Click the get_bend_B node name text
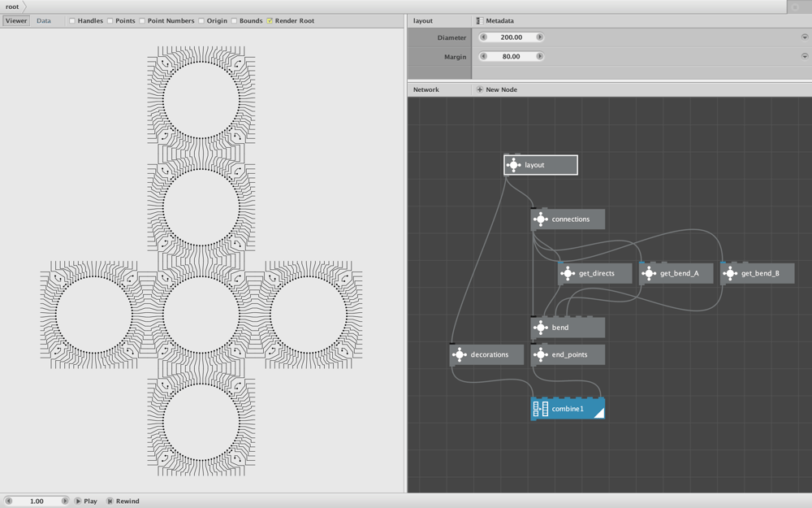Screen dimensions: 812x508 [760, 273]
